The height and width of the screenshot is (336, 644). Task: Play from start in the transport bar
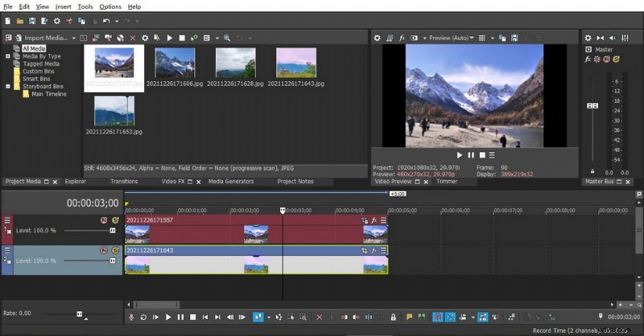(x=155, y=318)
